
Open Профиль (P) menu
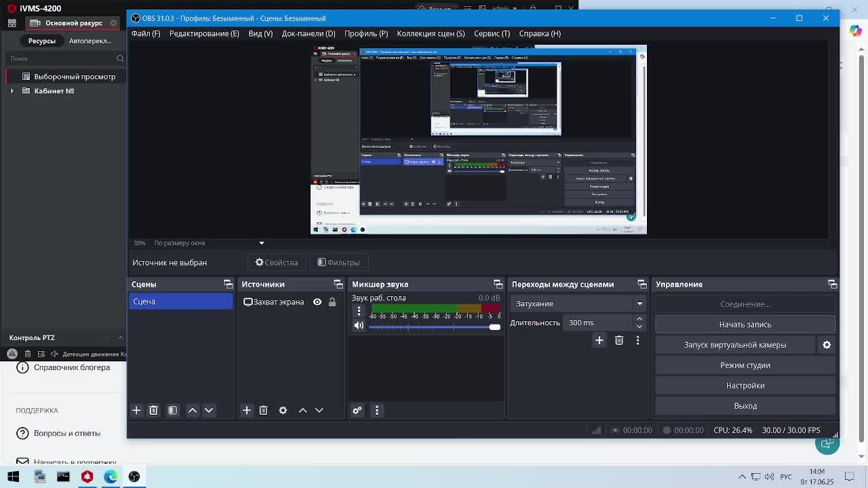click(366, 33)
